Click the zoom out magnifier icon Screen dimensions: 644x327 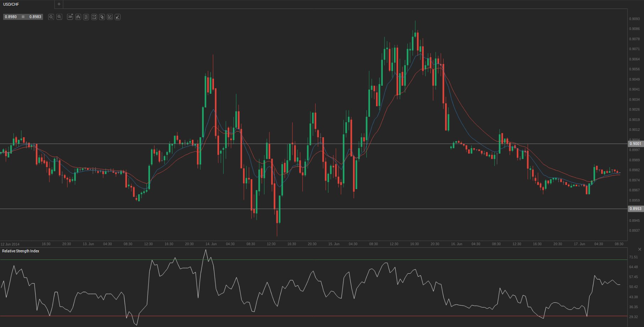[51, 17]
